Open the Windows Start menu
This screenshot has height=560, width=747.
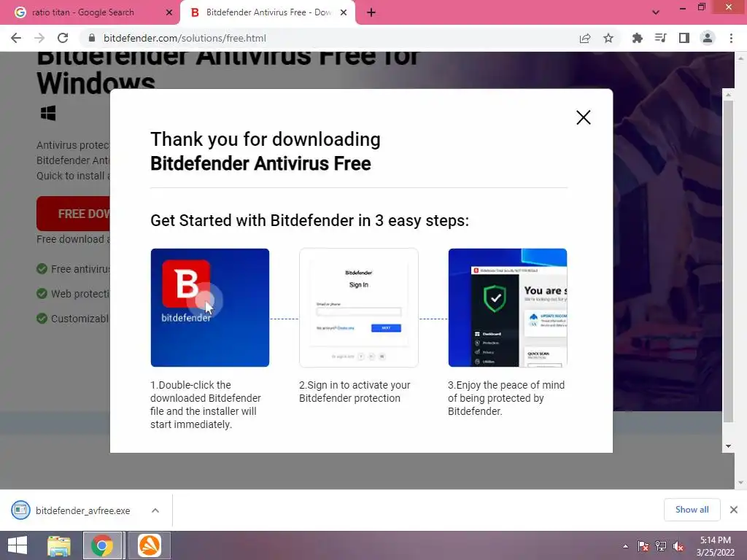18,545
